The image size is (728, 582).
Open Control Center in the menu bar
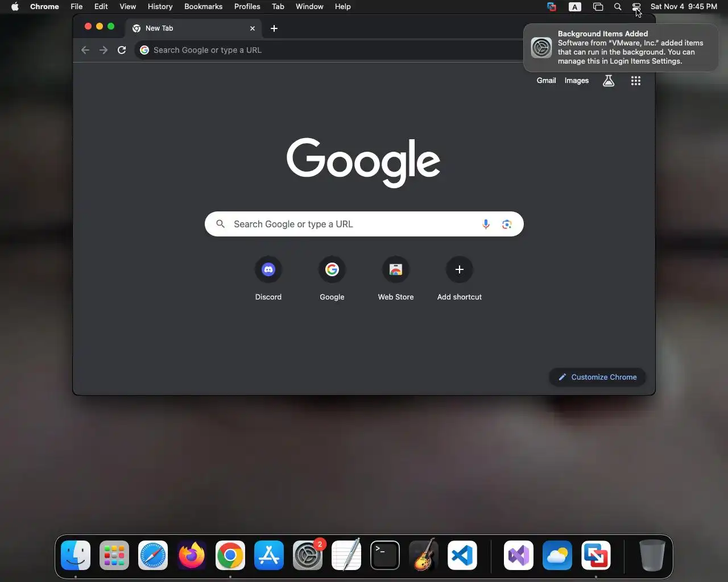tap(636, 7)
